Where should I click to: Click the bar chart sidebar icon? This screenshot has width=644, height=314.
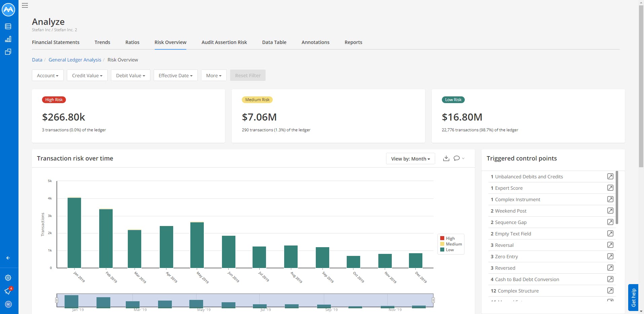pos(8,39)
